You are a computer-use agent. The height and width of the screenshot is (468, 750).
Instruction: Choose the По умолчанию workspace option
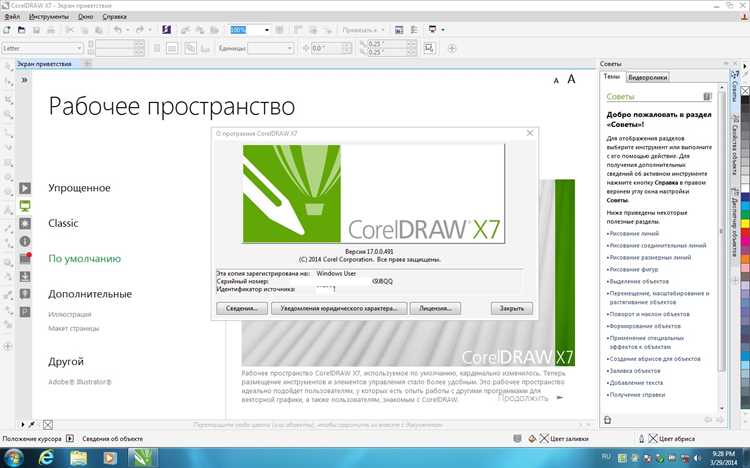[x=85, y=258]
